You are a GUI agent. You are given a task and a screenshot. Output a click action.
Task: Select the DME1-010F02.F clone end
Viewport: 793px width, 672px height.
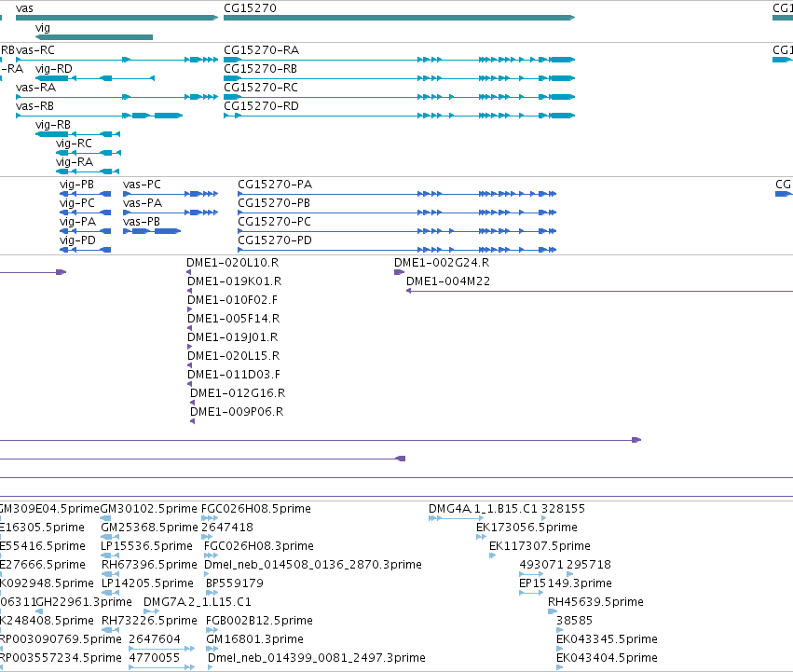pyautogui.click(x=190, y=309)
